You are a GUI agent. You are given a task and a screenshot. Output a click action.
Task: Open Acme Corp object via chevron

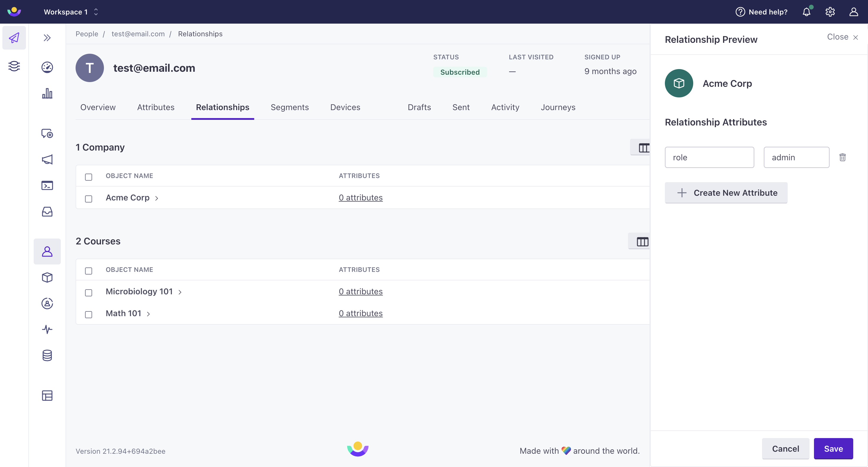coord(157,198)
